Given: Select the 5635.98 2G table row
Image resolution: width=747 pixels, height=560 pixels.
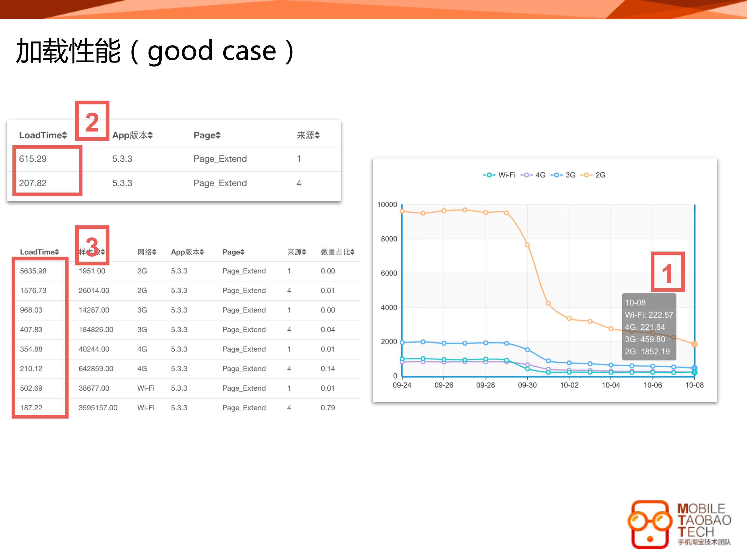Looking at the screenshot, I should click(x=33, y=271).
